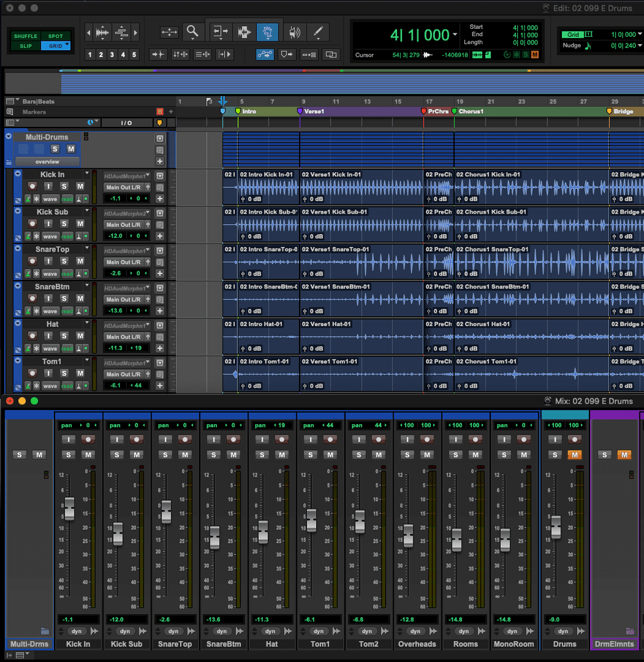The image size is (644, 662).
Task: Click the Overheads channel volume fader
Action: point(408,534)
